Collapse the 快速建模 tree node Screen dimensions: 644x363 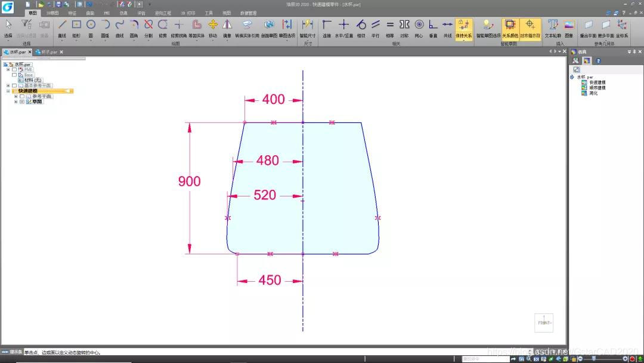point(8,91)
